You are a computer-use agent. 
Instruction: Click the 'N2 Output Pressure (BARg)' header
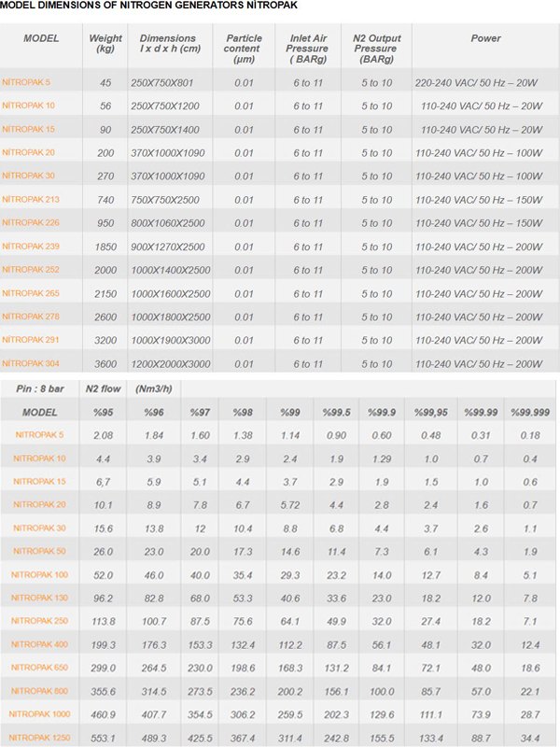[x=377, y=49]
